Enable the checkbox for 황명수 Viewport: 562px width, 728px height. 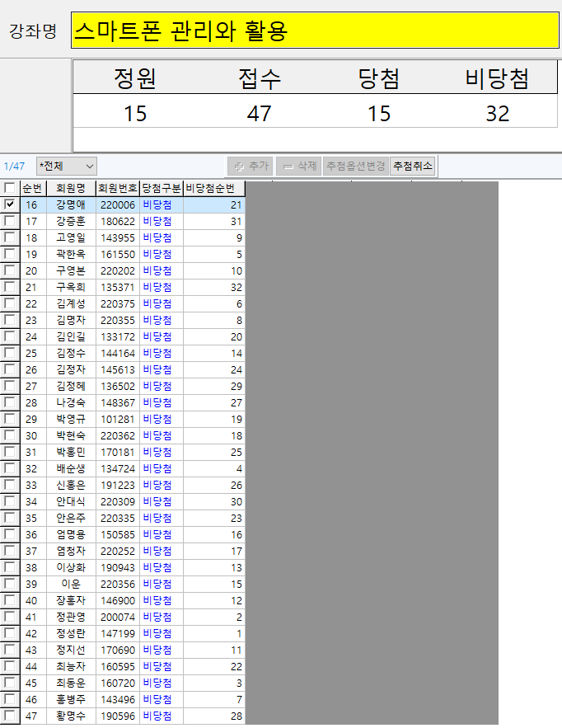tap(9, 716)
